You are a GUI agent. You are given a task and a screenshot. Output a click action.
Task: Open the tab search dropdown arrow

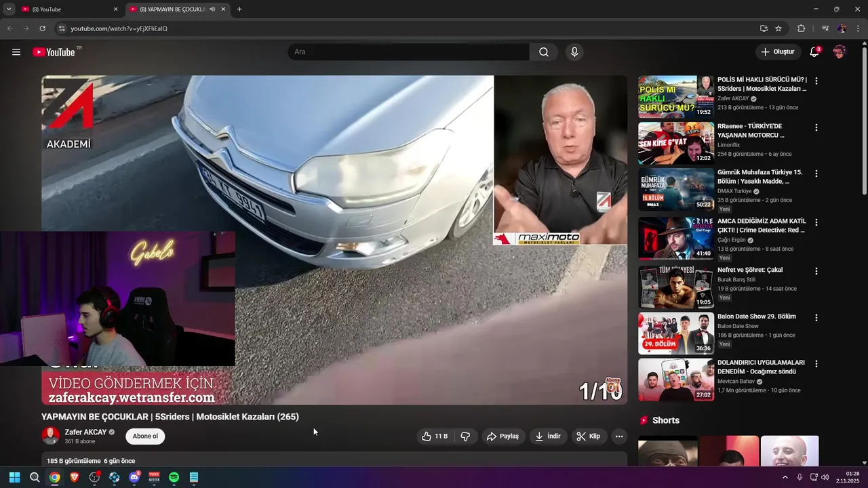pyautogui.click(x=9, y=9)
